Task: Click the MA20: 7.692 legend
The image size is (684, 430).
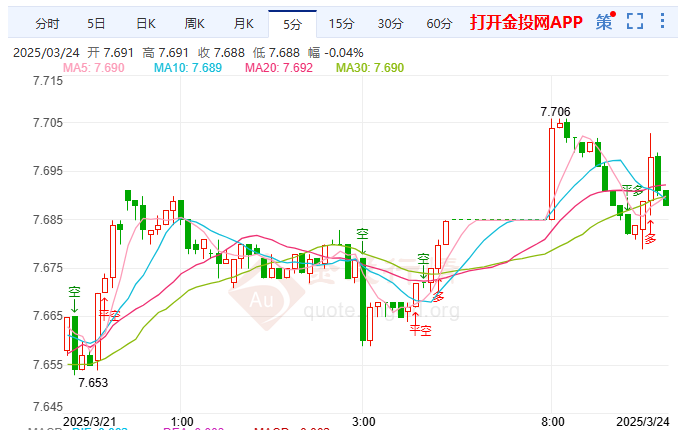Action: coord(279,68)
